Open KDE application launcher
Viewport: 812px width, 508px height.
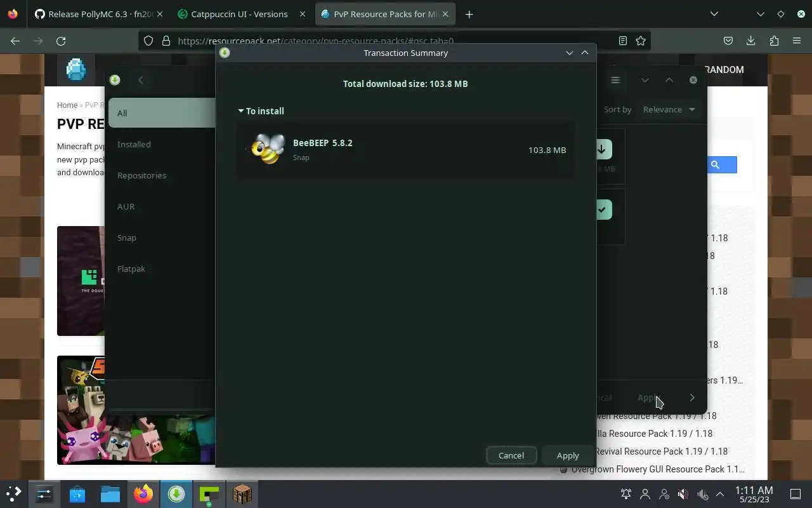[14, 493]
